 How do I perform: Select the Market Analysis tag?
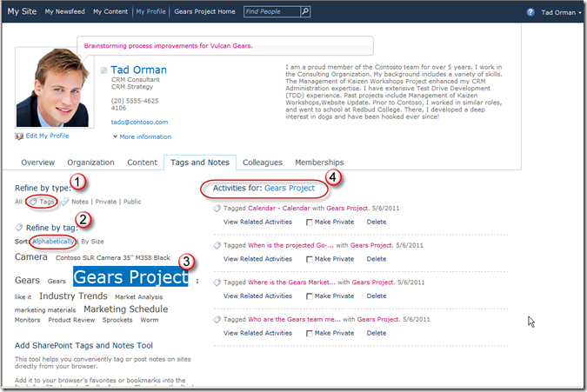138,297
